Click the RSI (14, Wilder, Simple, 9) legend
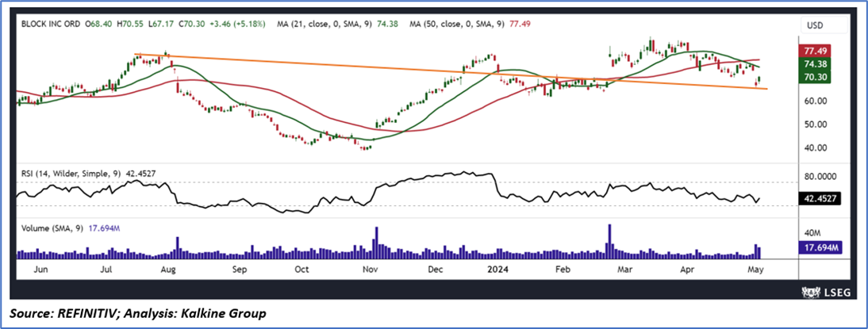The image size is (868, 329). (89, 174)
